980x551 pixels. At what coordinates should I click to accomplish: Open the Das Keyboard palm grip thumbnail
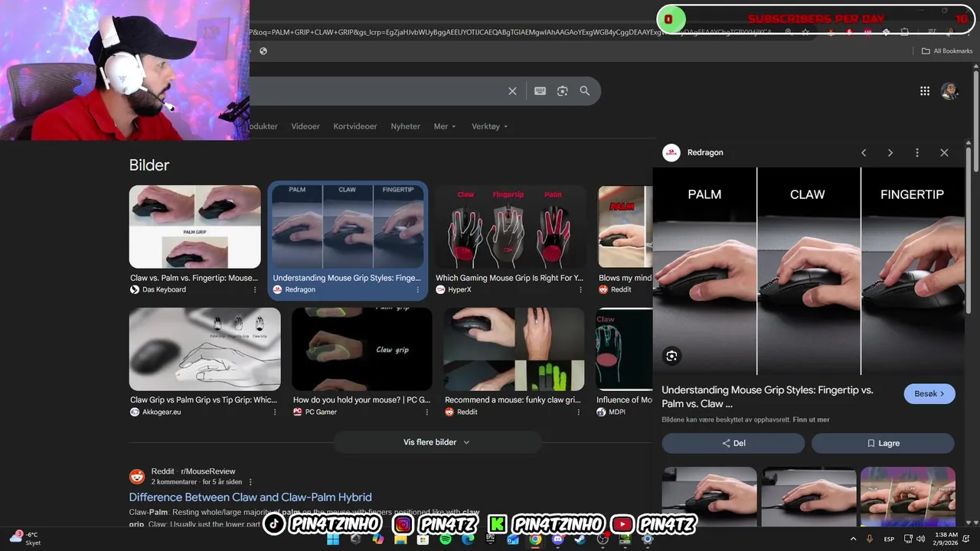[194, 227]
